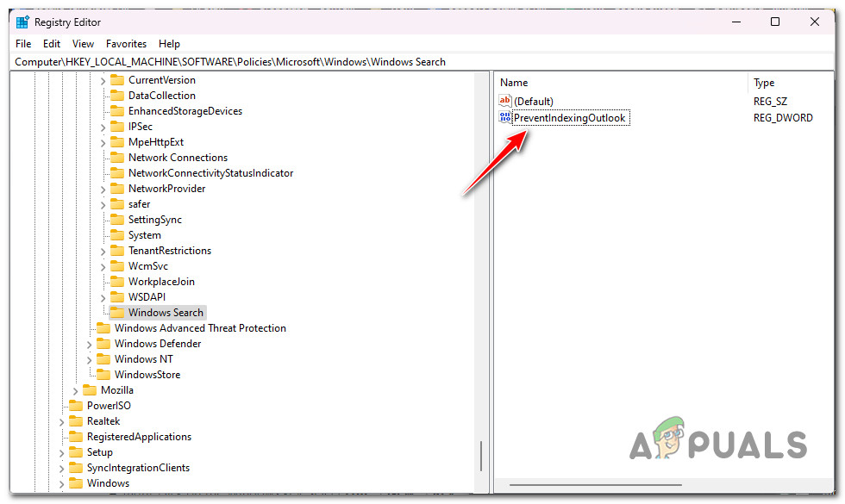Click the safer folder icon
The width and height of the screenshot is (845, 504).
(117, 204)
